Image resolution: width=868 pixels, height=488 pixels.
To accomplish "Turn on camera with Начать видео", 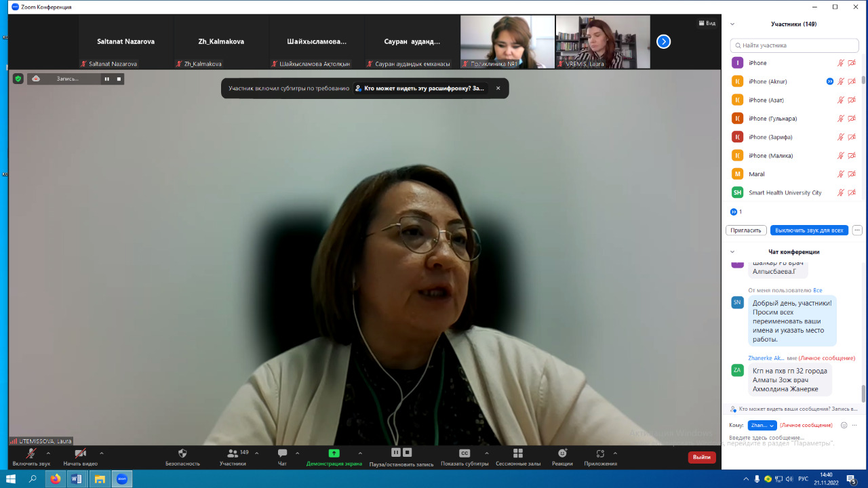I will [x=80, y=453].
